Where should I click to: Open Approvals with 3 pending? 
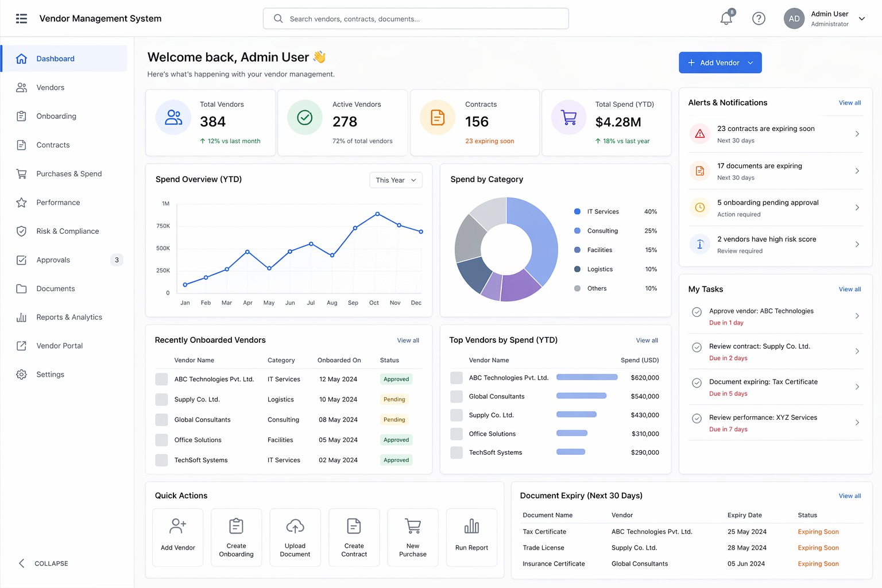(x=64, y=260)
